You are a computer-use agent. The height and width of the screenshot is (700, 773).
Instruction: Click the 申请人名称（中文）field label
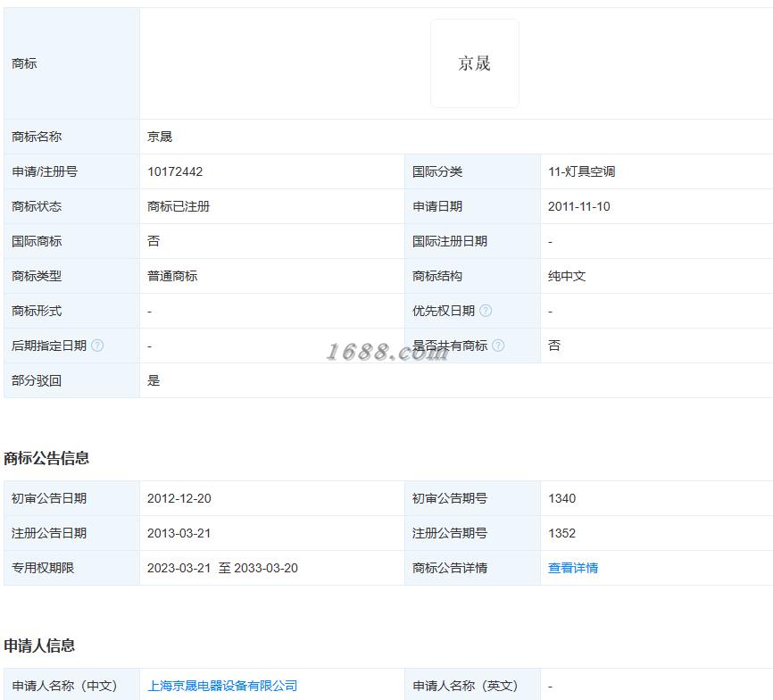click(64, 686)
